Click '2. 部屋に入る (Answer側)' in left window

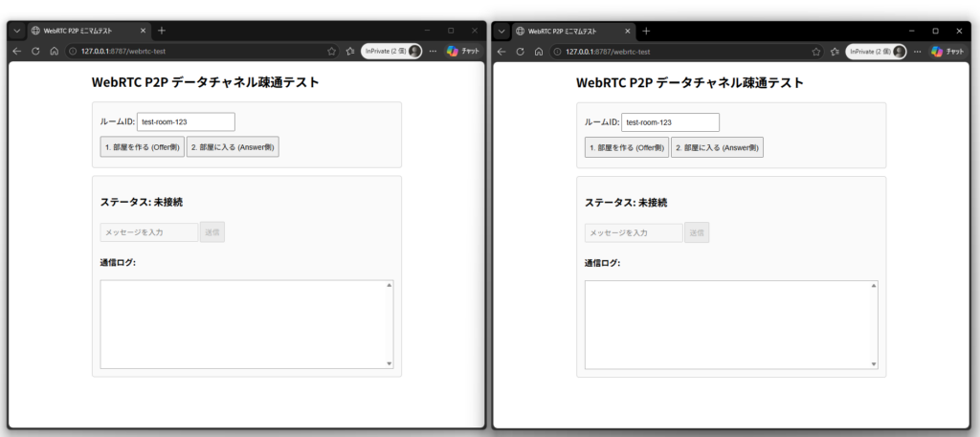click(x=233, y=147)
